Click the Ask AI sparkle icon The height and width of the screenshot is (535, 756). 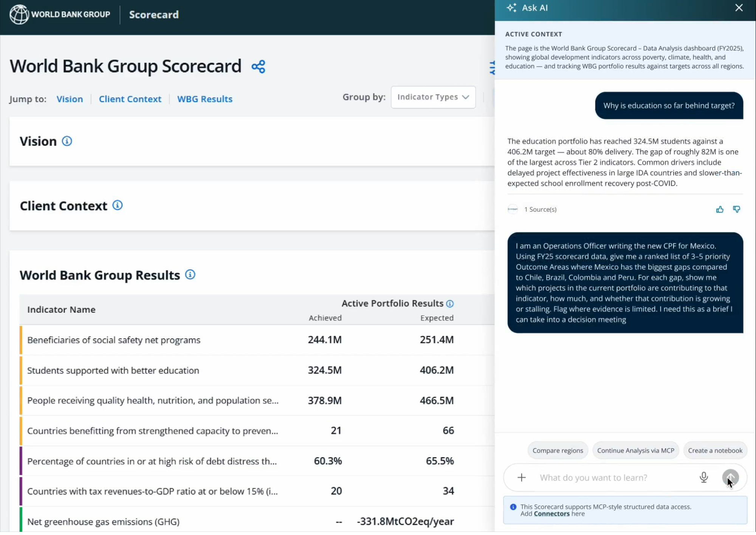pyautogui.click(x=512, y=8)
